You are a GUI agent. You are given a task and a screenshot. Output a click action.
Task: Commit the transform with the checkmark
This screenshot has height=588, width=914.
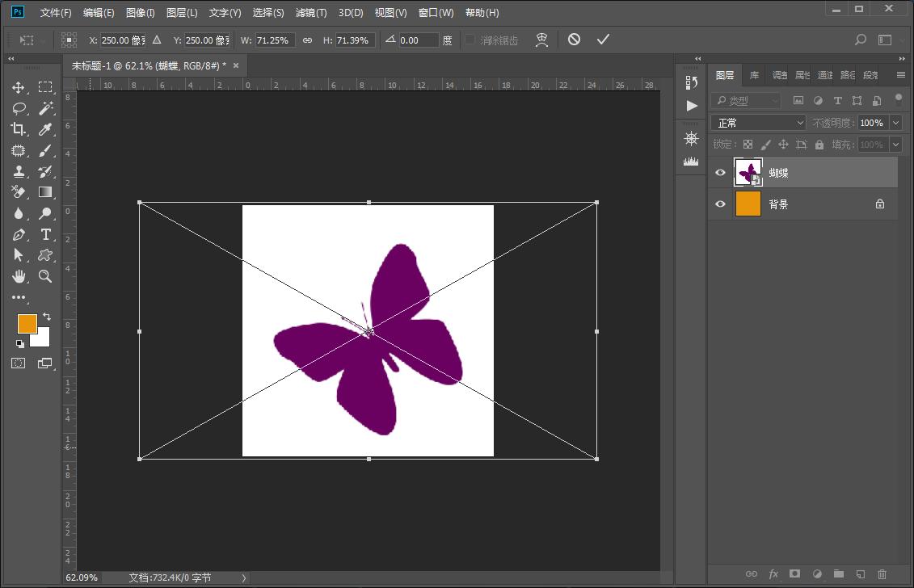pyautogui.click(x=603, y=40)
